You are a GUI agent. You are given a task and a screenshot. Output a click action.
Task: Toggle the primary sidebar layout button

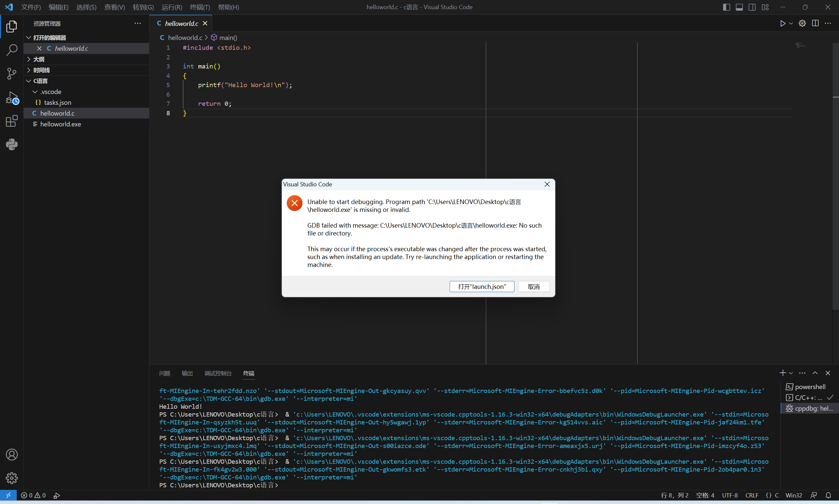click(x=726, y=7)
